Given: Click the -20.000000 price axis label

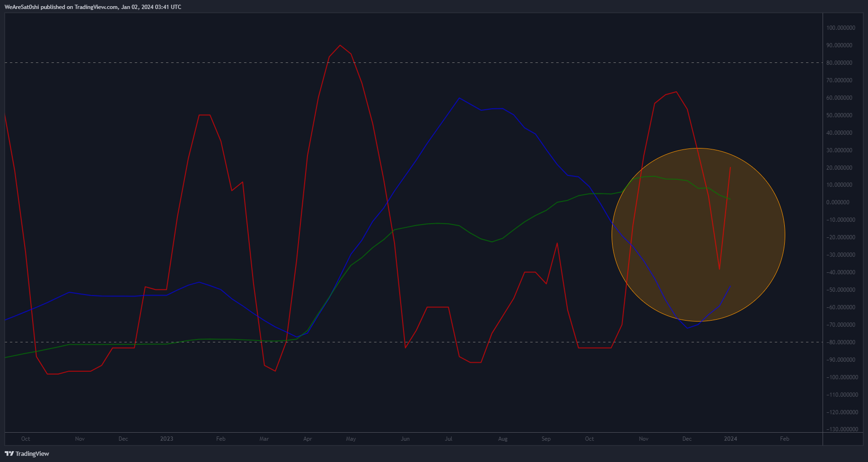Looking at the screenshot, I should tap(841, 237).
